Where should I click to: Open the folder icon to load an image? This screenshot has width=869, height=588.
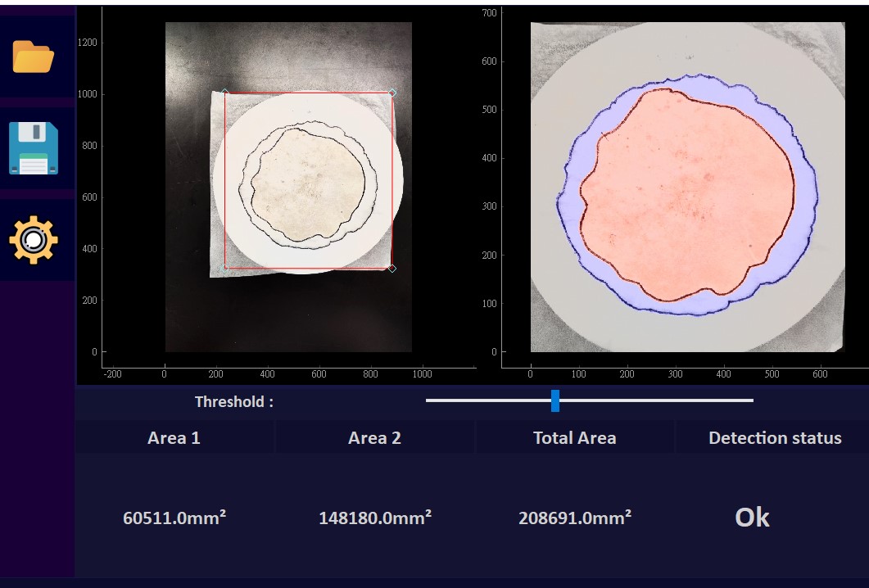click(34, 57)
